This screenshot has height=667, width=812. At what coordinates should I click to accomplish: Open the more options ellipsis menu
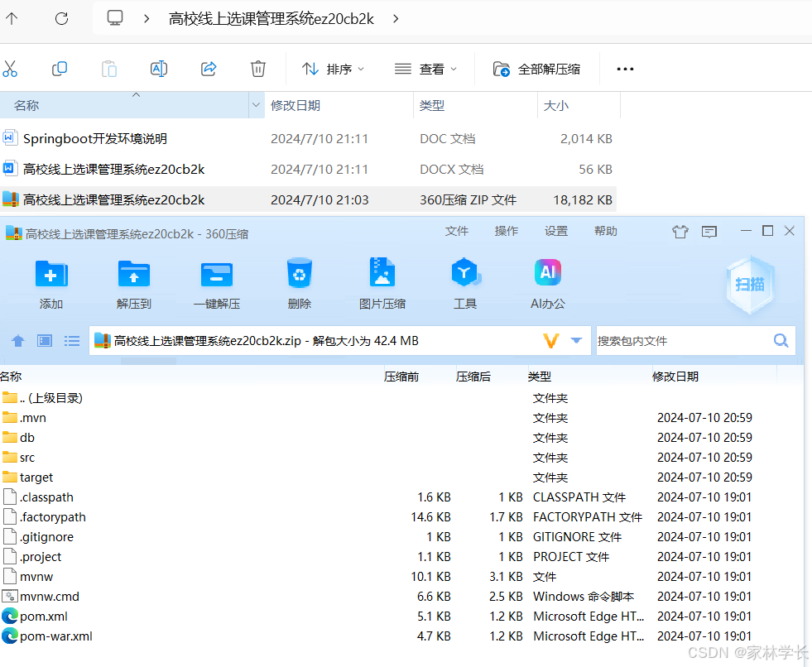pos(625,69)
